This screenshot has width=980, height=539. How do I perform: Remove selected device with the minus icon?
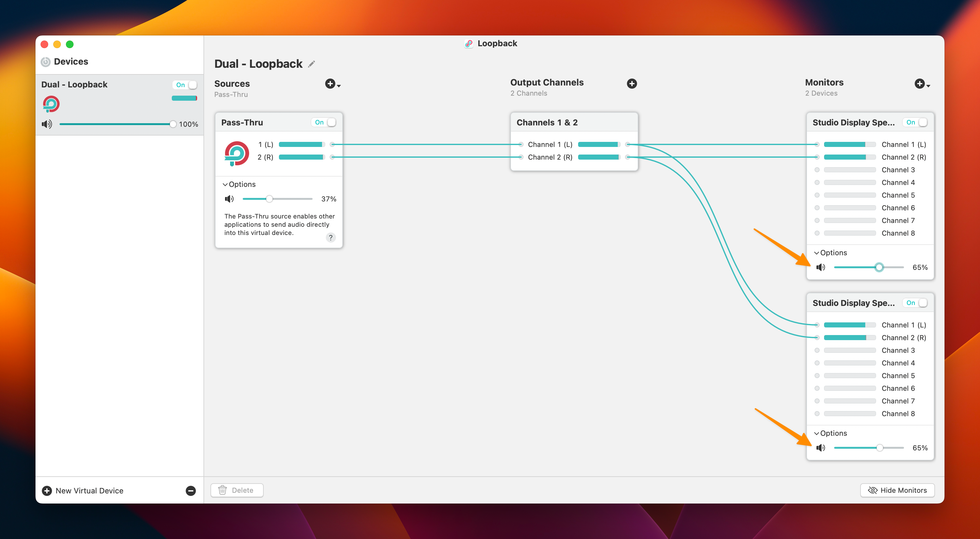tap(190, 491)
